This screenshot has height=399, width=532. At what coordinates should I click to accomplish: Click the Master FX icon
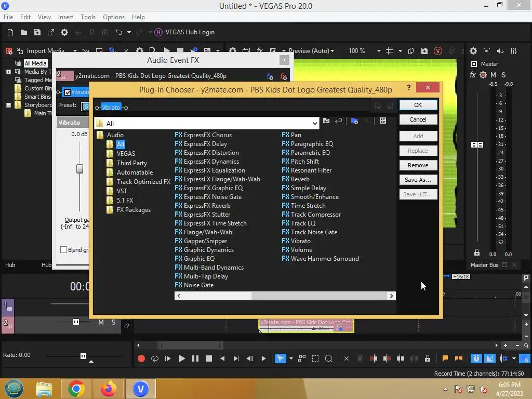[473, 75]
